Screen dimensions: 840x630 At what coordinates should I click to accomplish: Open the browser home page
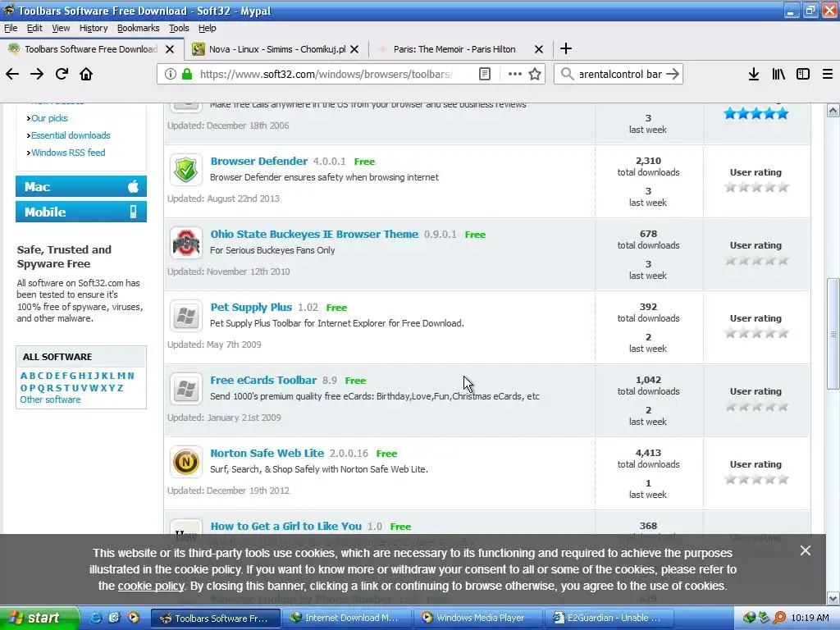point(86,74)
